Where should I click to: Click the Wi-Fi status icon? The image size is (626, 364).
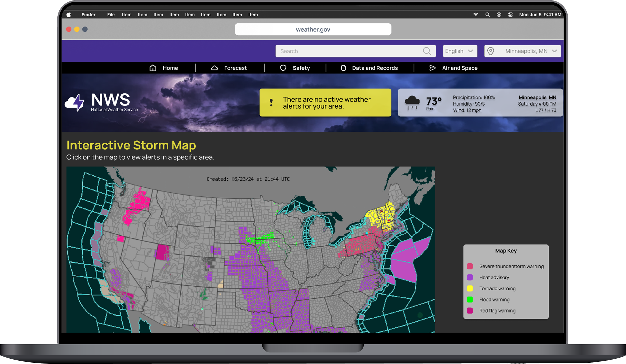[476, 15]
